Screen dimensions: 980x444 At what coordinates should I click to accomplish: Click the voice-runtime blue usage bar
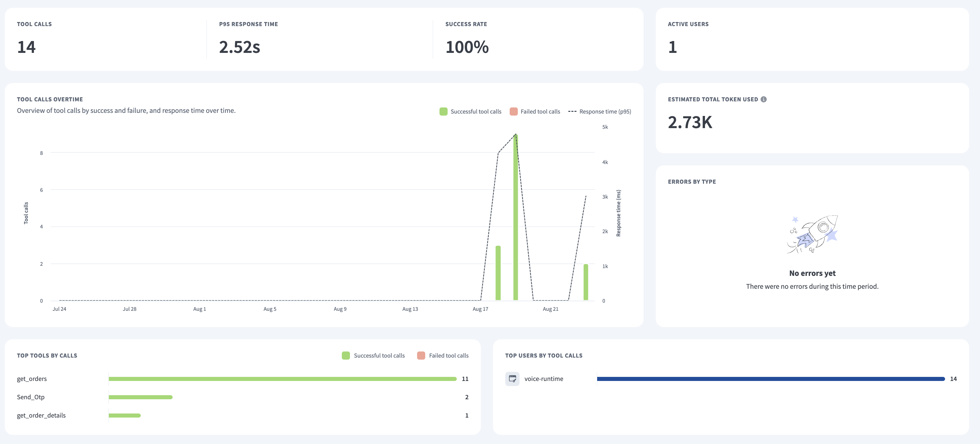(x=771, y=379)
